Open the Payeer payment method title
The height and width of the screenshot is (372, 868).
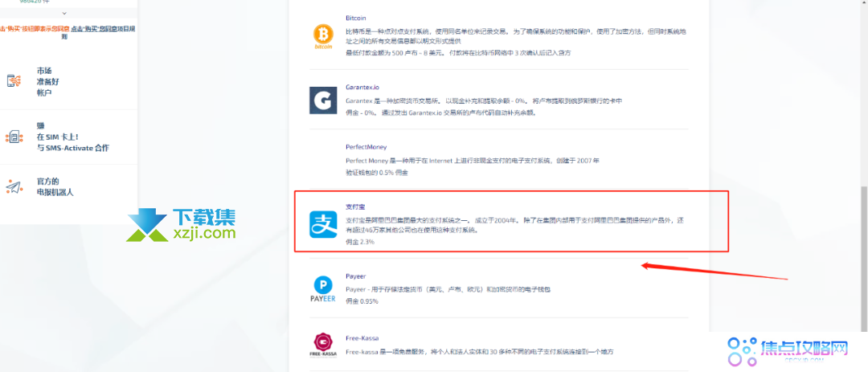coord(355,276)
